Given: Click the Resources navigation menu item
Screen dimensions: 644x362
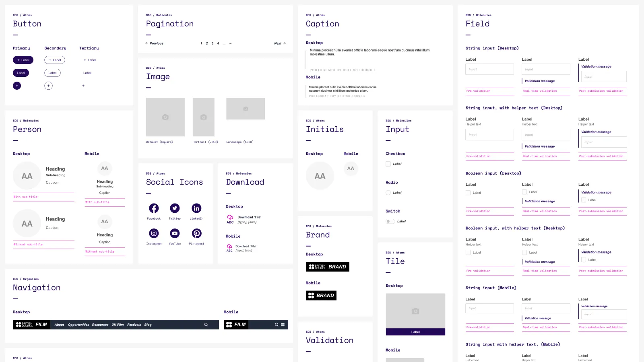Looking at the screenshot, I should [100, 325].
